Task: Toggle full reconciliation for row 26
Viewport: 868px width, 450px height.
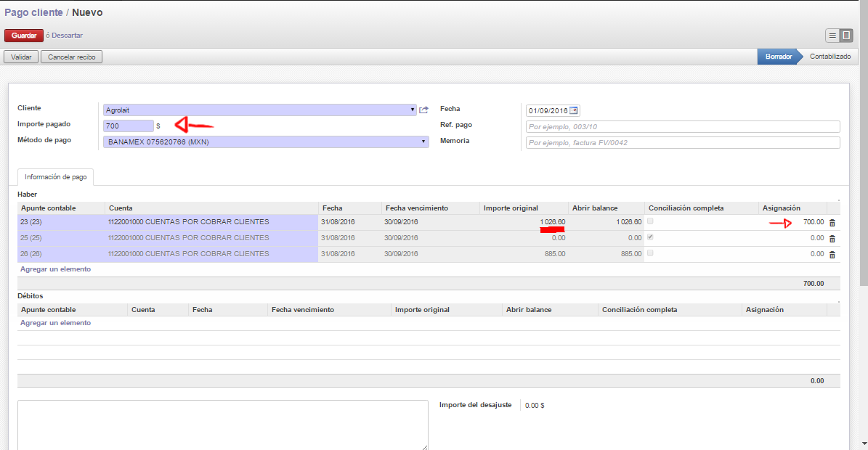Action: [650, 253]
